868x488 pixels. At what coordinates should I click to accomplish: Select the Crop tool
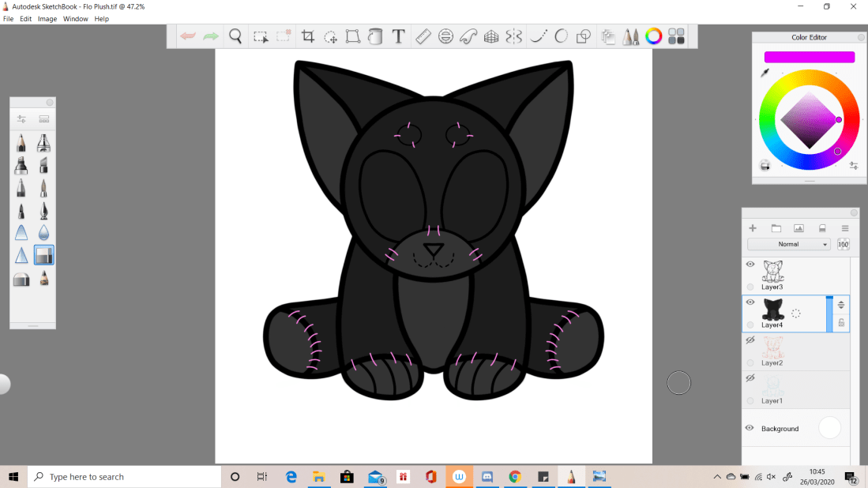pos(308,36)
